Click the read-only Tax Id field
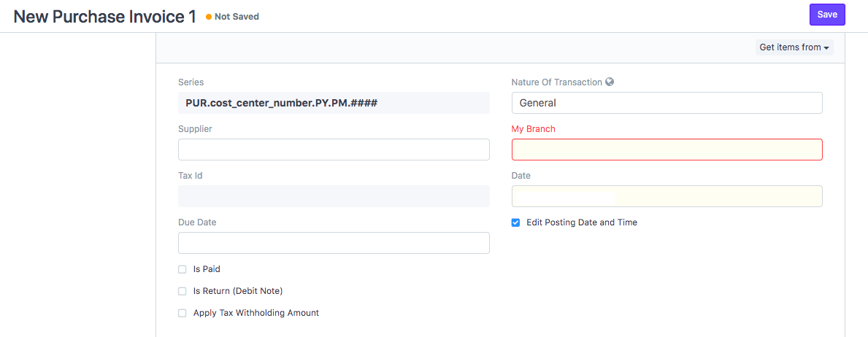868x337 pixels. (x=334, y=196)
